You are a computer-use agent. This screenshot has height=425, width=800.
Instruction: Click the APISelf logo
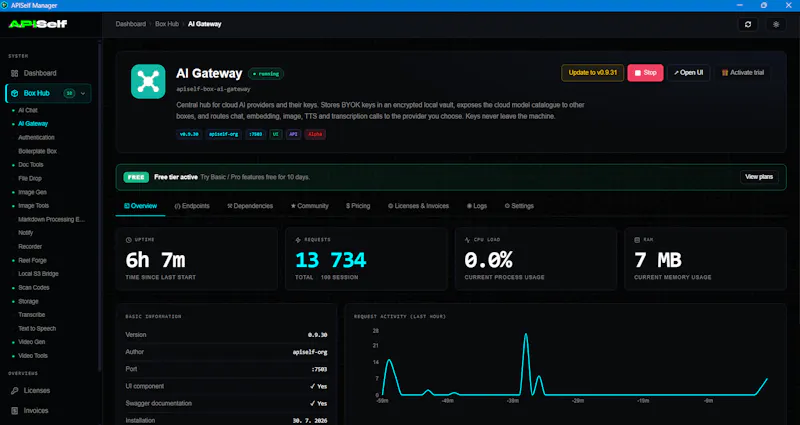pyautogui.click(x=38, y=23)
